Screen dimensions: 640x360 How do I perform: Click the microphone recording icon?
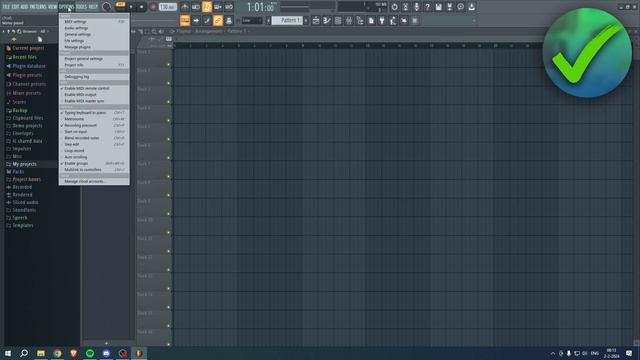pos(416,7)
